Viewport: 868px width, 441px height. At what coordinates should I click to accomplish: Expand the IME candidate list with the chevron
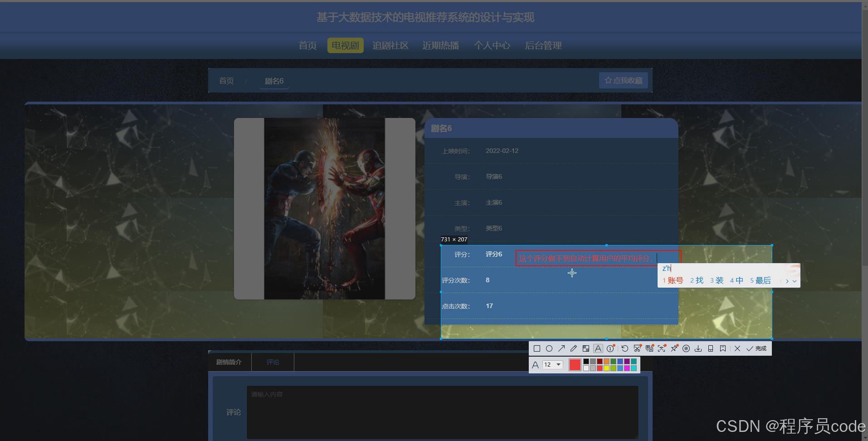coord(794,281)
